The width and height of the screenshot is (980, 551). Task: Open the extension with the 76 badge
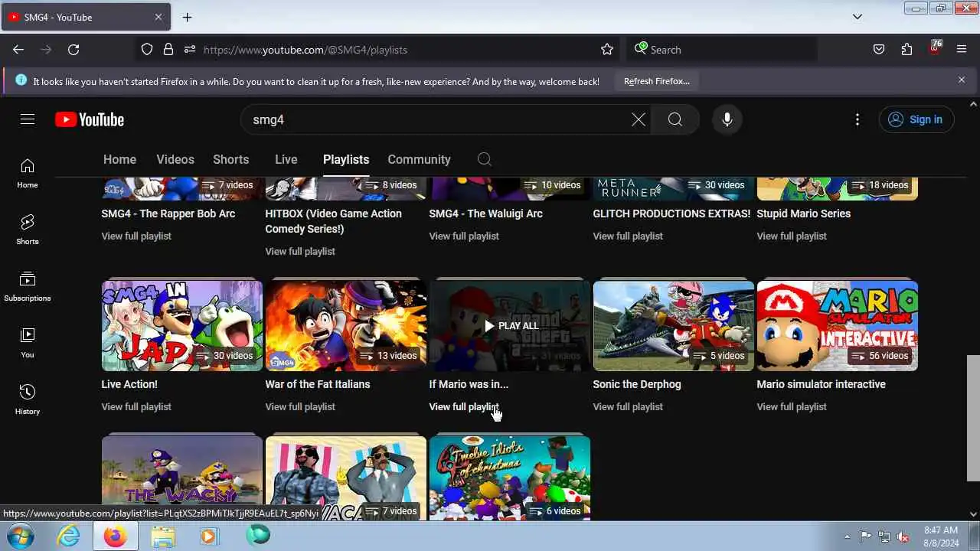934,48
